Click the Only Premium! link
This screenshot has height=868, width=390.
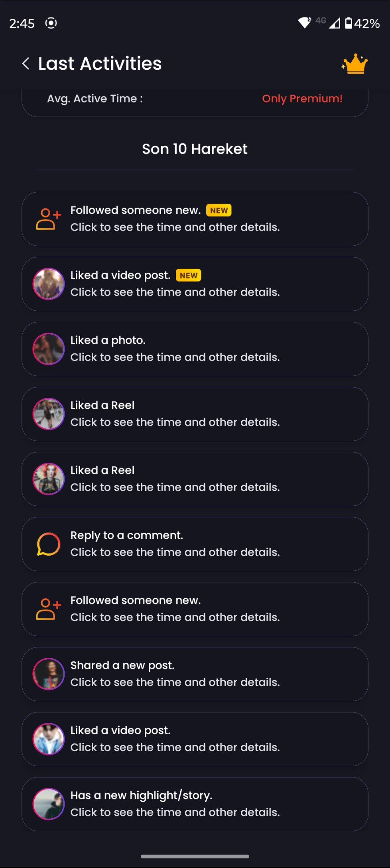(302, 99)
